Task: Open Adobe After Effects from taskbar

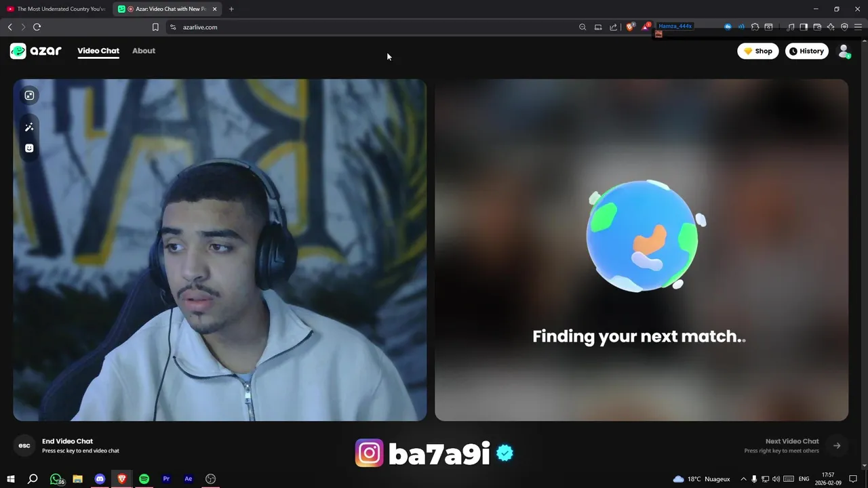Action: 189,479
